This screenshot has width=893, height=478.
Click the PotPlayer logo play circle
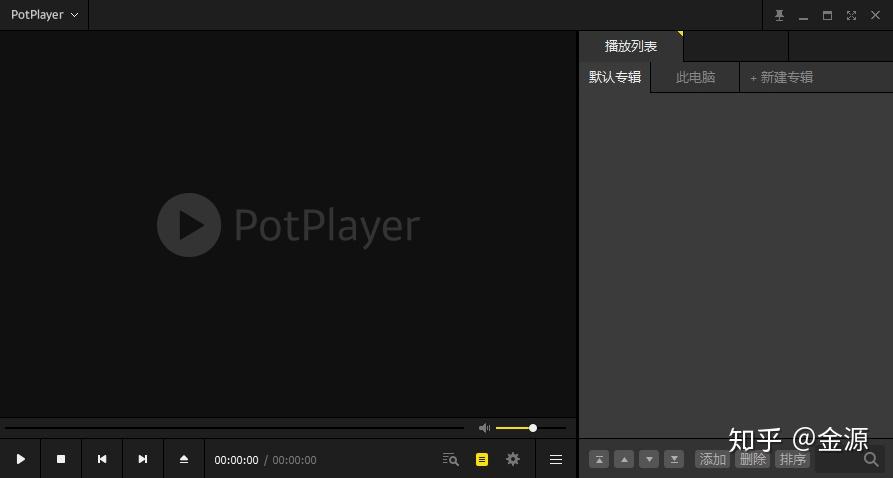[x=189, y=225]
